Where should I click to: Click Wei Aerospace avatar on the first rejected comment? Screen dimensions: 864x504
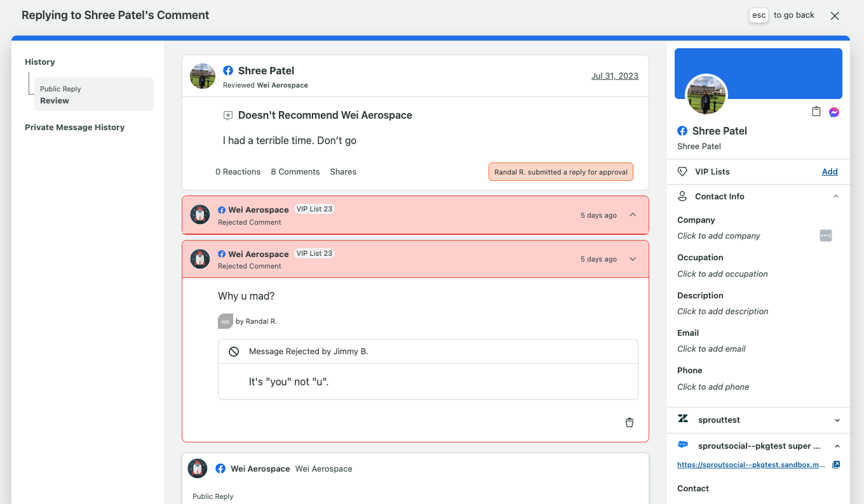pyautogui.click(x=200, y=215)
